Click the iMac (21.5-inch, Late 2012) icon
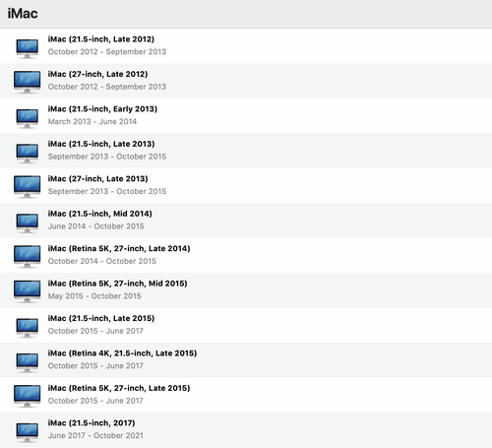 (x=28, y=48)
